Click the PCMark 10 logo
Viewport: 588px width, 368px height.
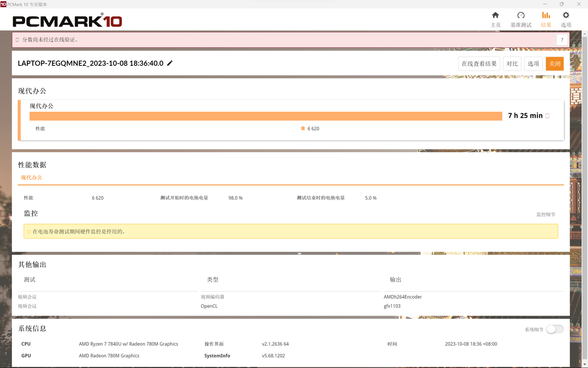click(x=67, y=20)
